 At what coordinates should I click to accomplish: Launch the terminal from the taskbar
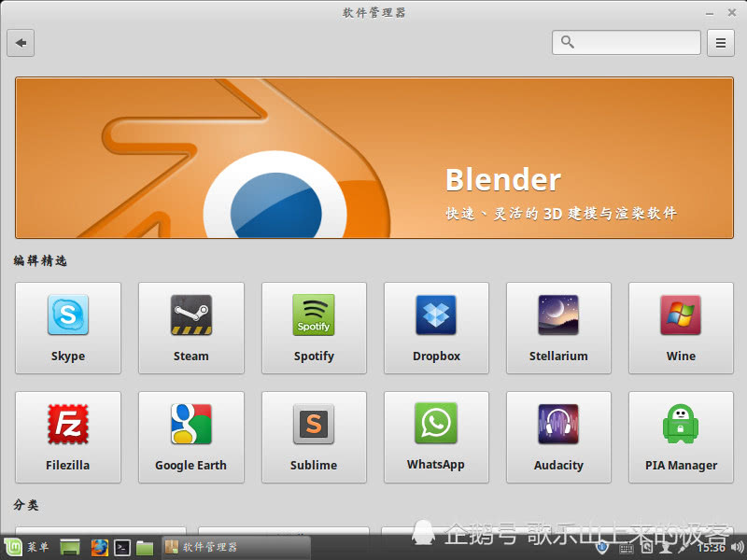tap(122, 548)
